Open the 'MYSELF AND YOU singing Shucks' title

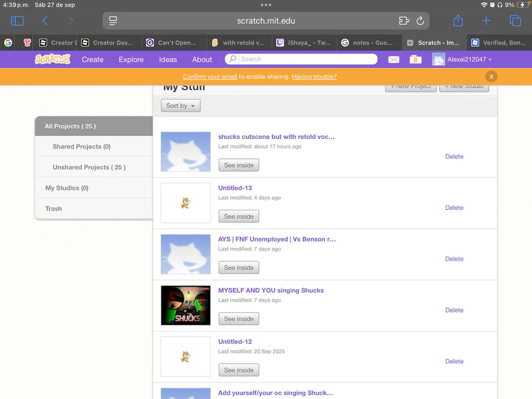(271, 290)
